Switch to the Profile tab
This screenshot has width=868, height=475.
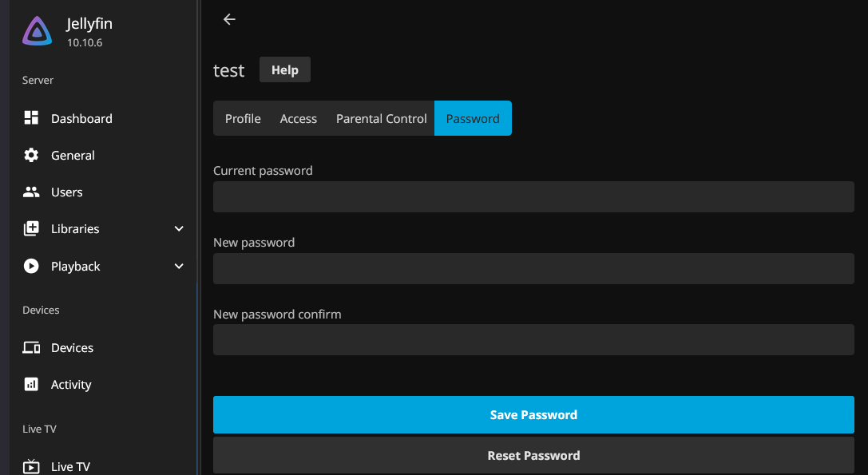(x=243, y=118)
